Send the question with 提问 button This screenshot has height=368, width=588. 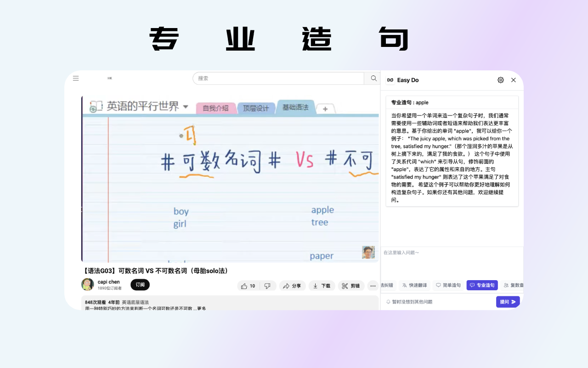click(x=508, y=302)
